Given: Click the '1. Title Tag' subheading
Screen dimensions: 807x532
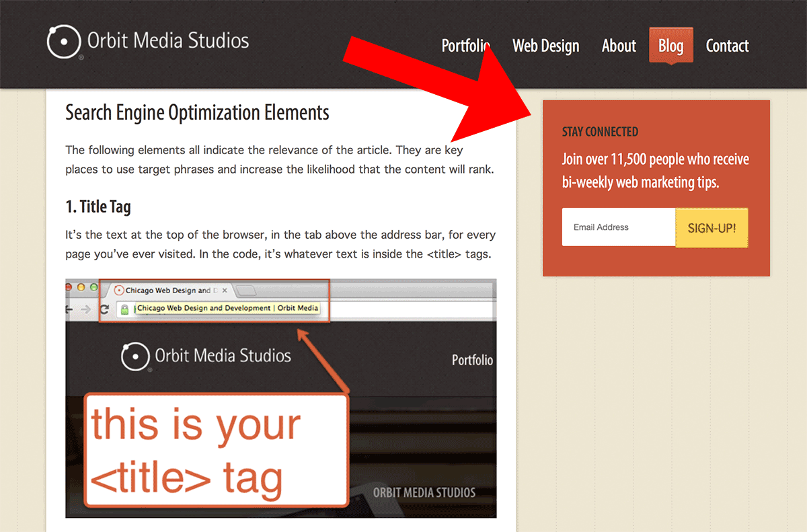Looking at the screenshot, I should click(x=98, y=206).
